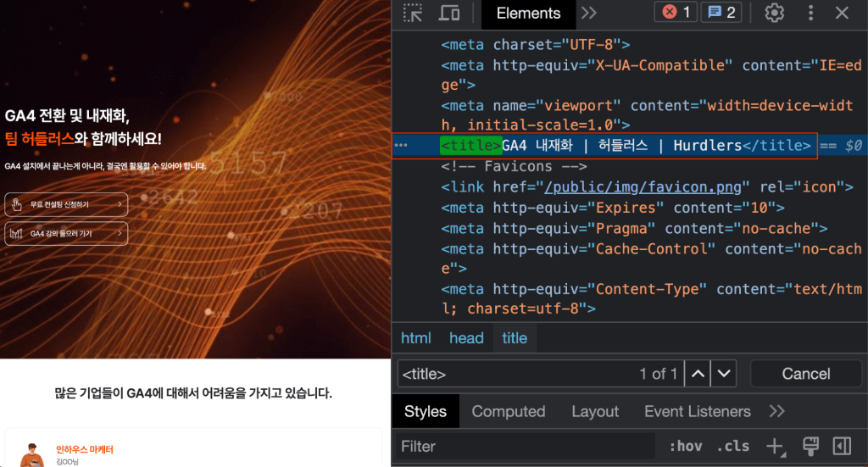Go to previous search result
The image size is (868, 467).
[x=698, y=374]
